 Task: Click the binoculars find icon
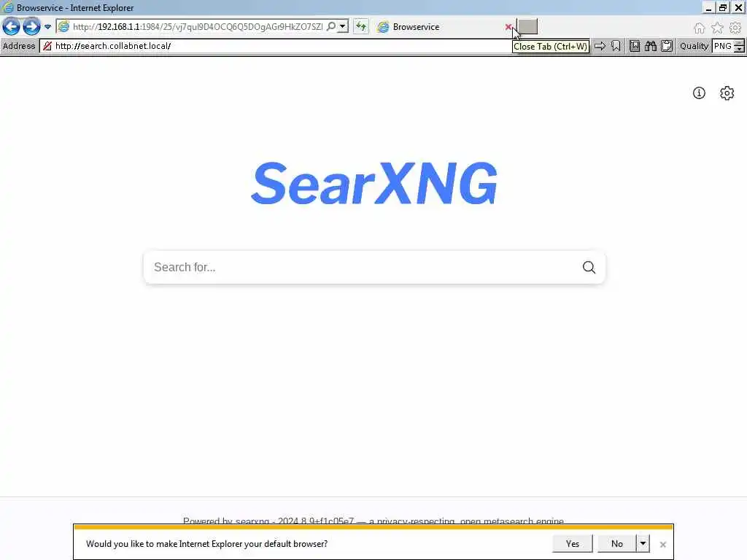(651, 46)
